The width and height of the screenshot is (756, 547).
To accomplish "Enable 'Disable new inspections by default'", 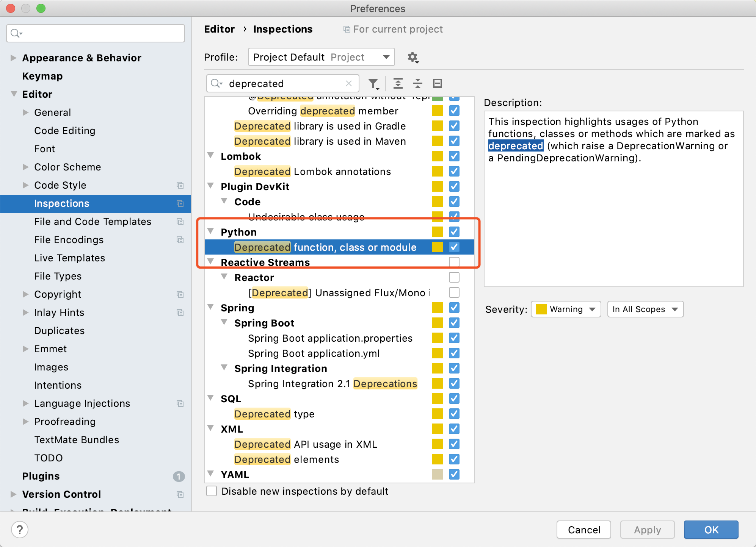I will point(212,491).
